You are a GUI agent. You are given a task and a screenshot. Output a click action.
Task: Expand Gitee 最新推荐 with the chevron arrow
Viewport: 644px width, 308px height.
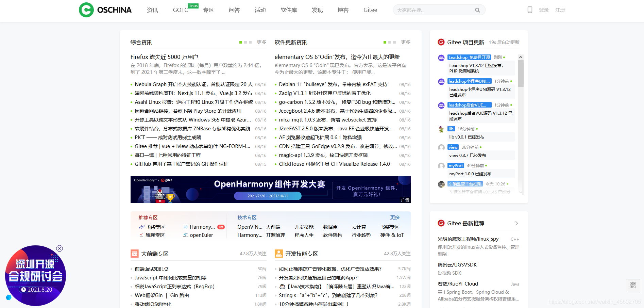(x=516, y=223)
